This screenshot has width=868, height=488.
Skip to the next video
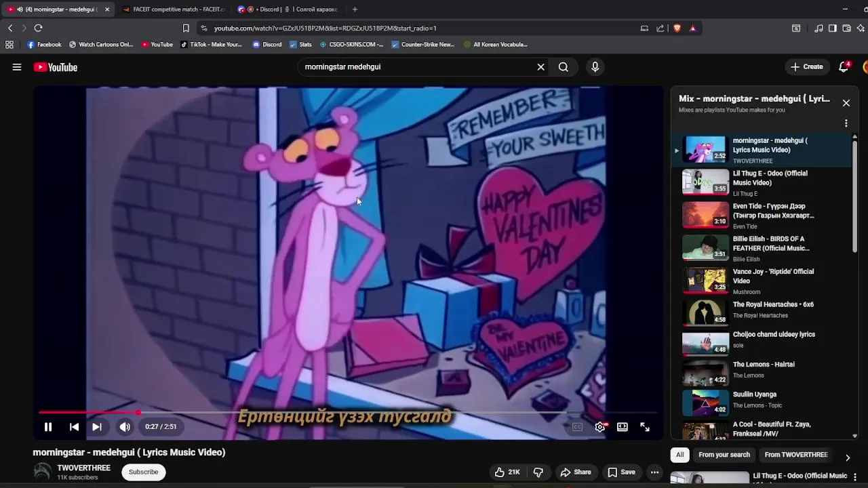97,427
